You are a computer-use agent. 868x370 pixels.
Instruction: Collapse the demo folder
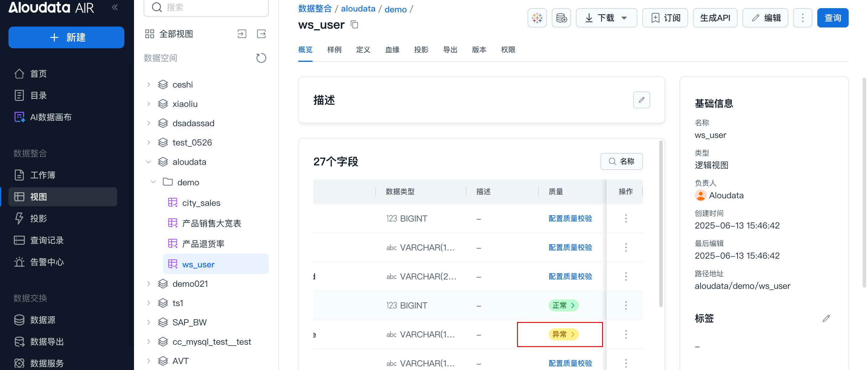coord(153,182)
